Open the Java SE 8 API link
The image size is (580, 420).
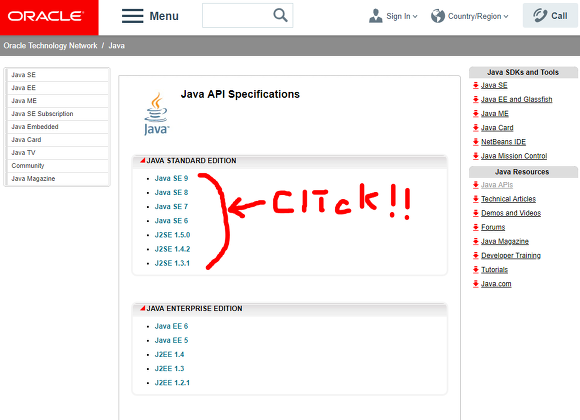pyautogui.click(x=171, y=192)
